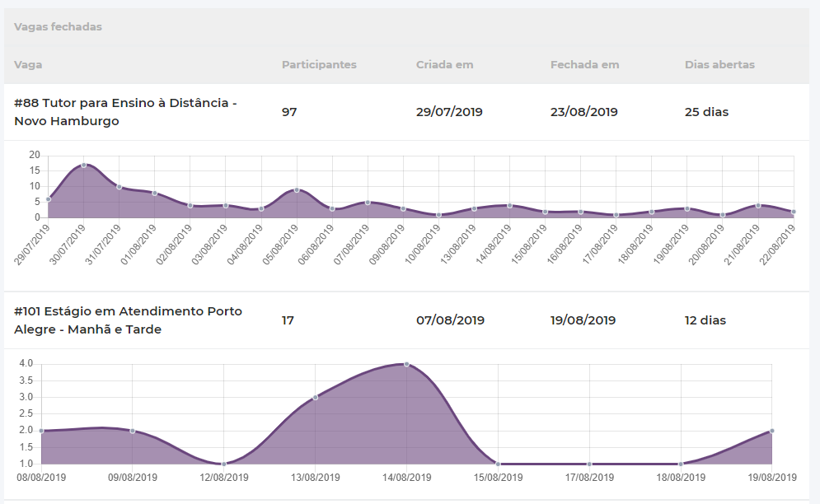Click the final 19/08/2019 point in the #101 chart
820x504 pixels.
pyautogui.click(x=771, y=431)
